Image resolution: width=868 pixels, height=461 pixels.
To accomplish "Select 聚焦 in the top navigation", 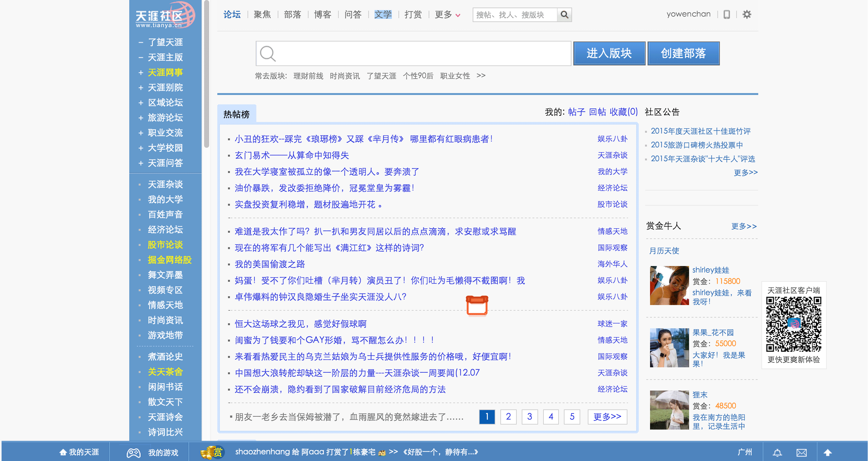I will [x=262, y=15].
